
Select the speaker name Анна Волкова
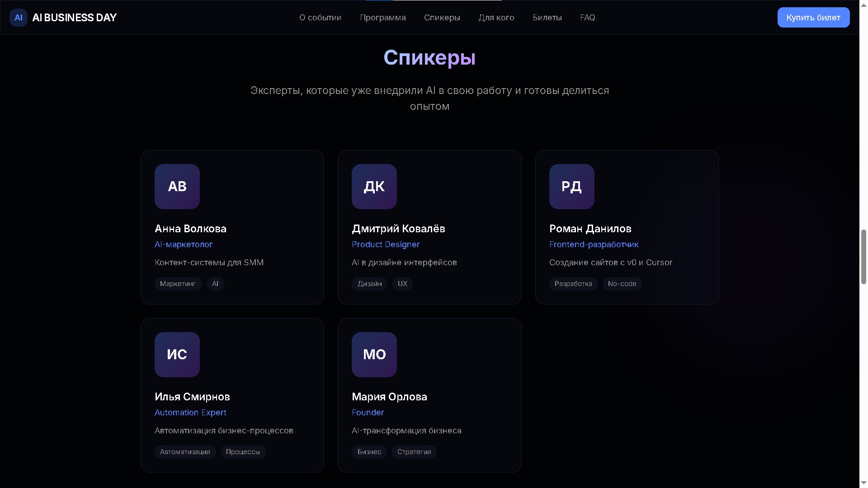pyautogui.click(x=190, y=229)
